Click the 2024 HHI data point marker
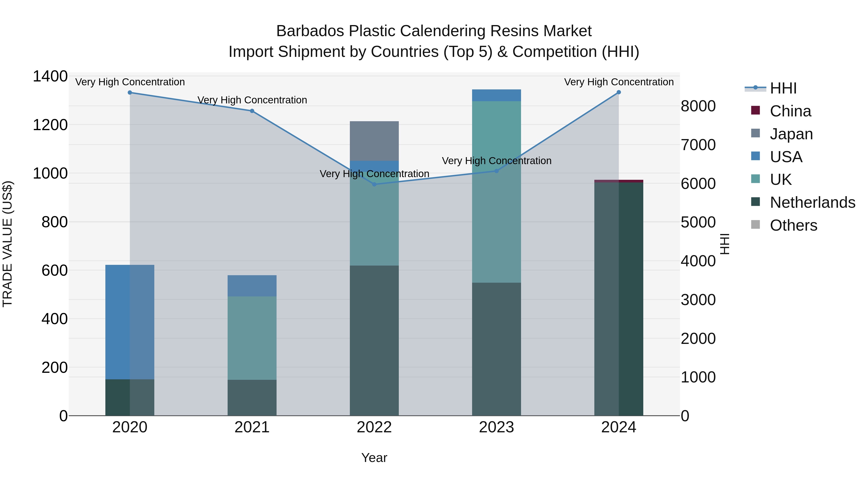868x488 pixels. coord(619,92)
